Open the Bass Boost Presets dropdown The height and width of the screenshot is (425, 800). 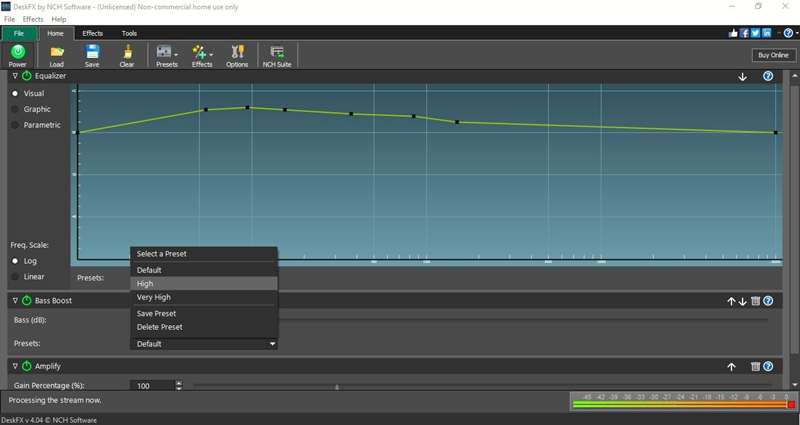(204, 344)
